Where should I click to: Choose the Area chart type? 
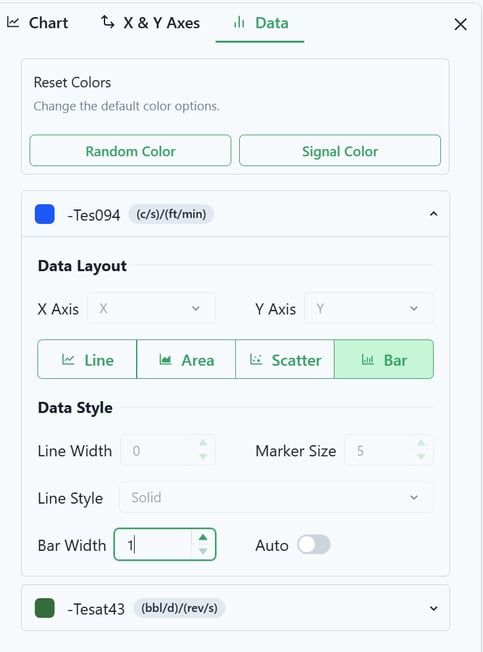(x=186, y=360)
